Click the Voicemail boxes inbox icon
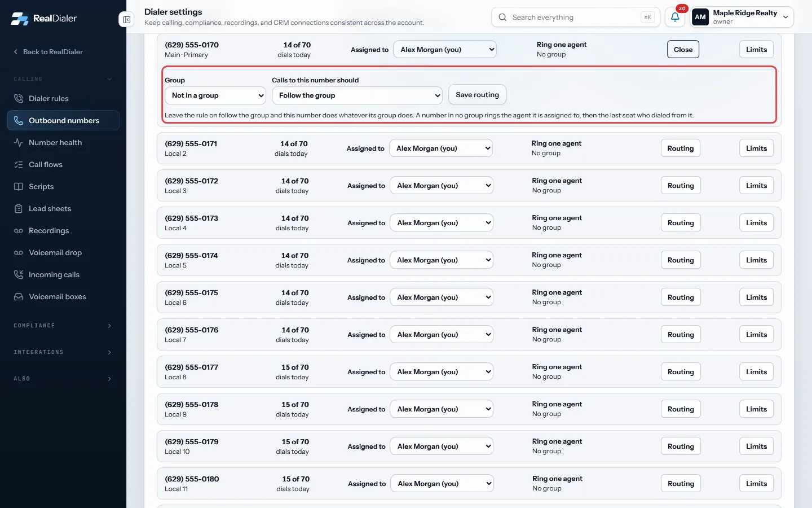This screenshot has height=508, width=812. [19, 297]
